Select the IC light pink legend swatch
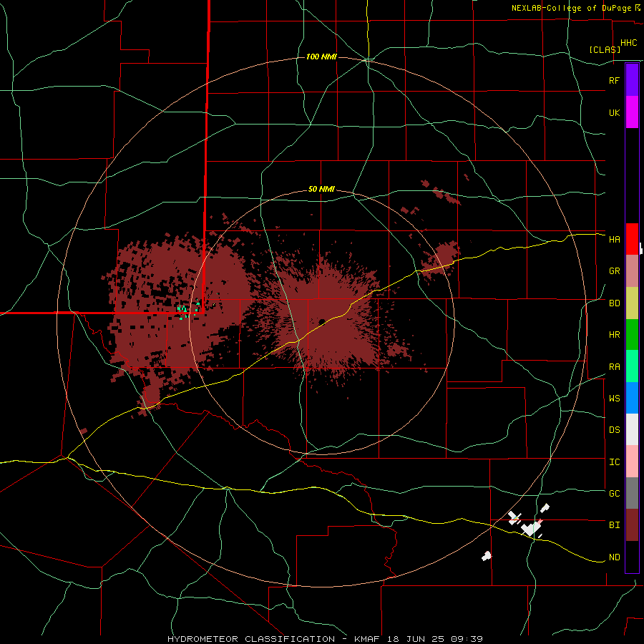Image resolution: width=644 pixels, height=644 pixels. click(x=632, y=462)
